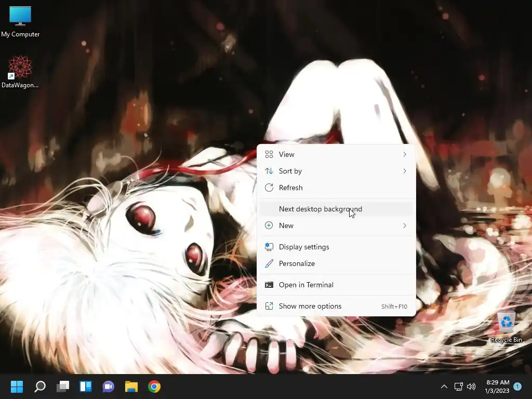Click the Show more options icon

(x=269, y=307)
